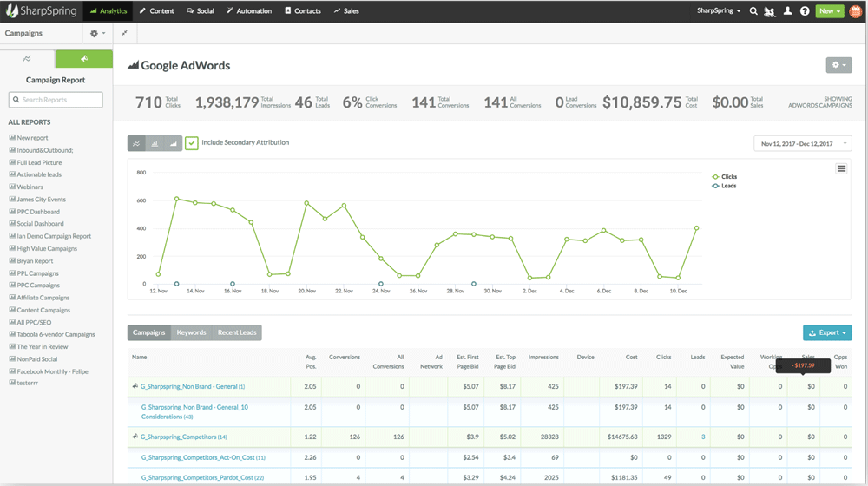Click the collapse sidebar pin icon
This screenshot has width=868, height=486.
124,33
